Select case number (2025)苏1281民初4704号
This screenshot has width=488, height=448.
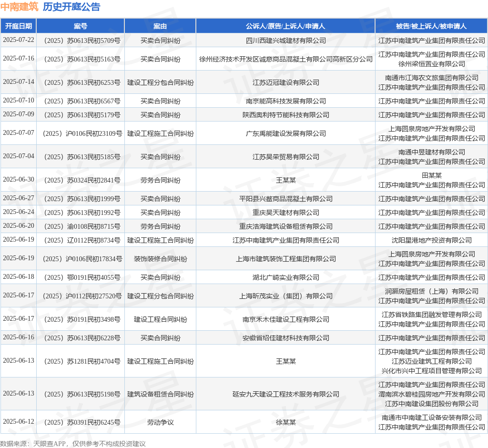pos(81,361)
